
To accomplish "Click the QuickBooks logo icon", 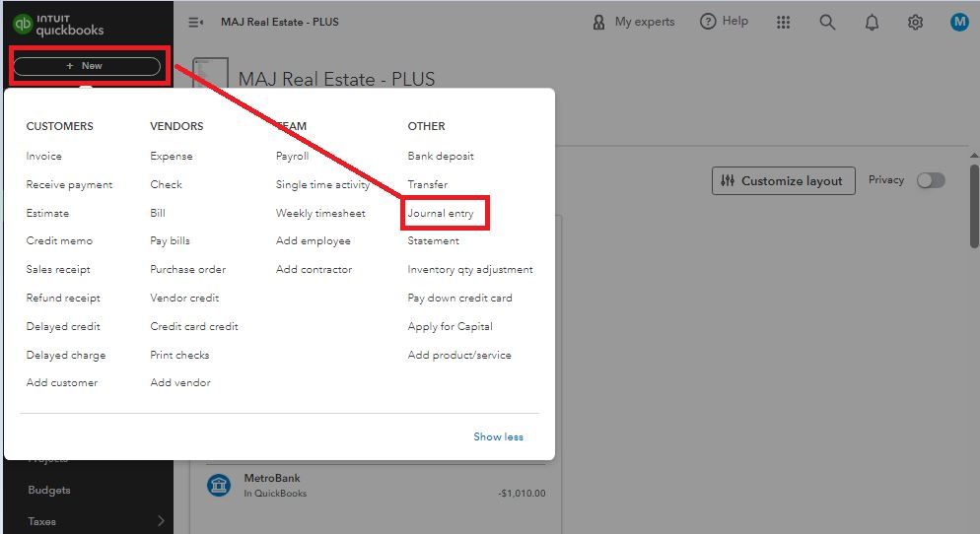I will click(x=23, y=24).
